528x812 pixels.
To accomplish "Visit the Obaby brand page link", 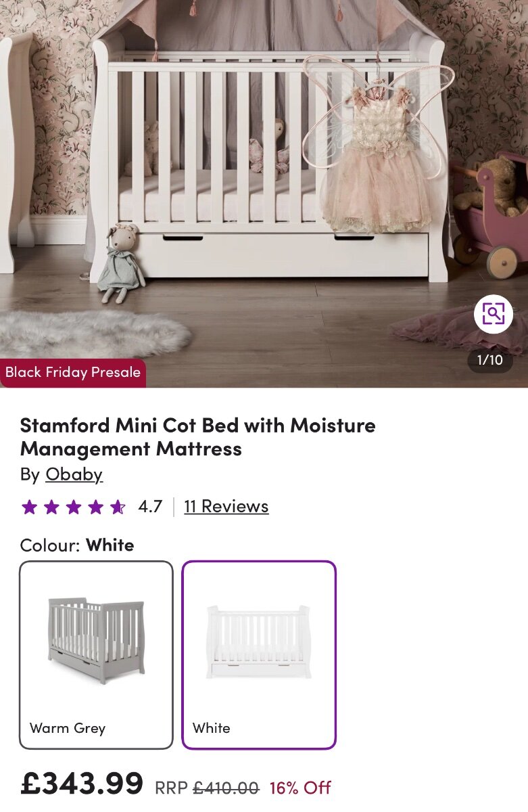I will 74,474.
